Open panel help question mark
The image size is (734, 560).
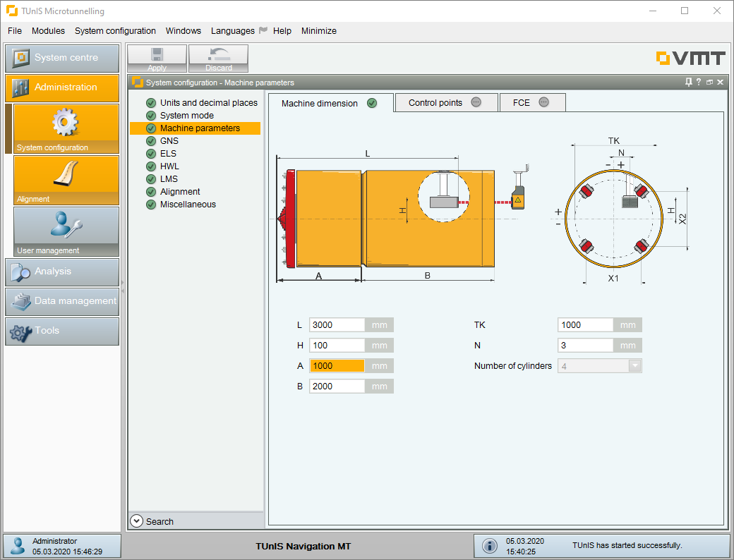[699, 83]
